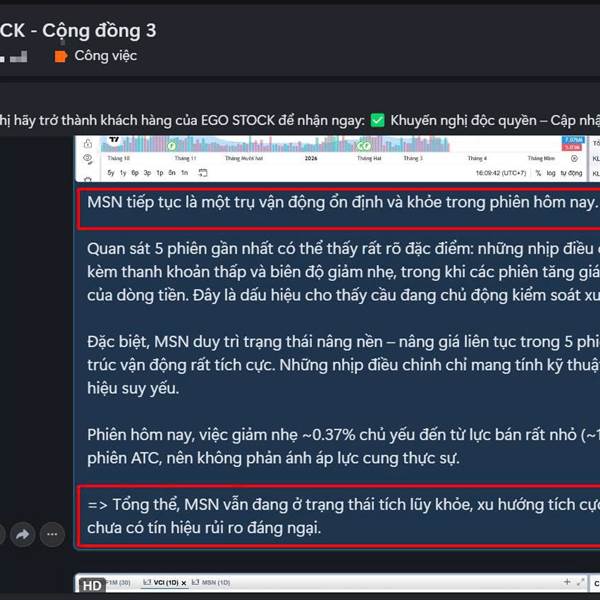600x600 pixels.
Task: Click the go-to-date calendar icon
Action: [202, 173]
